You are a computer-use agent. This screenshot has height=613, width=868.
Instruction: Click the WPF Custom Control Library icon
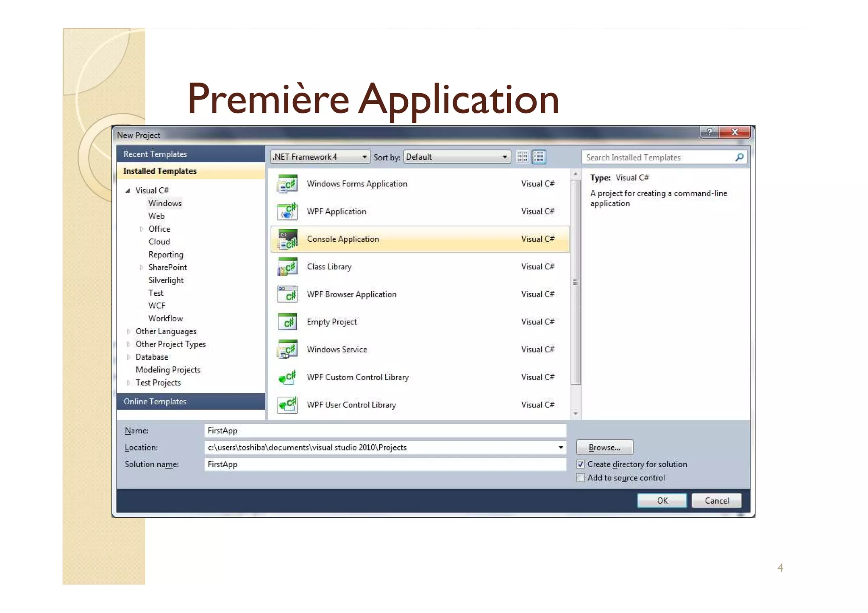pos(287,377)
